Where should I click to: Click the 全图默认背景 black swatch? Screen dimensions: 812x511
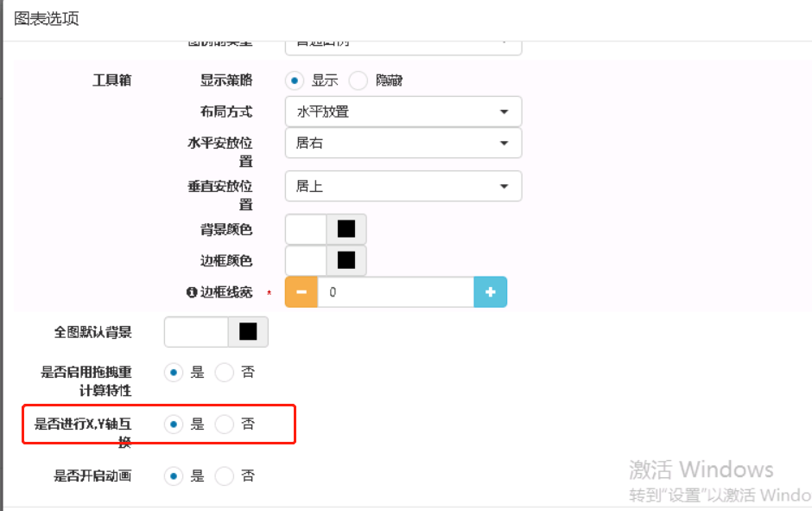(249, 331)
